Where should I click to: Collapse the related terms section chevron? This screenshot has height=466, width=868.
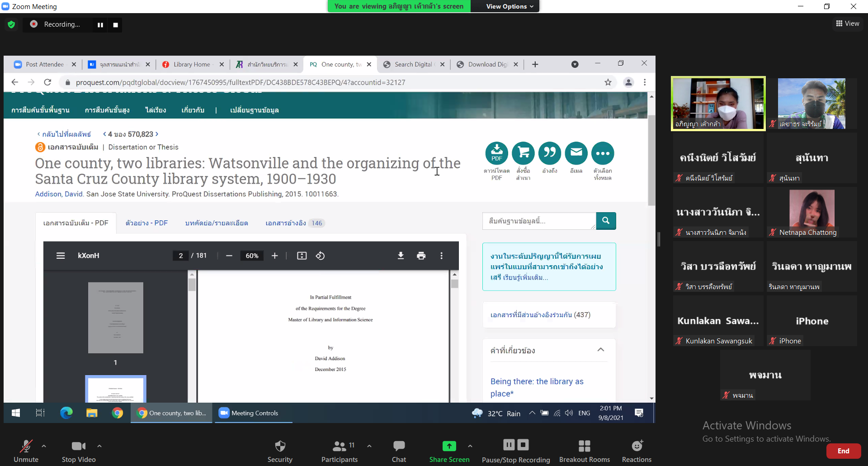coord(600,350)
